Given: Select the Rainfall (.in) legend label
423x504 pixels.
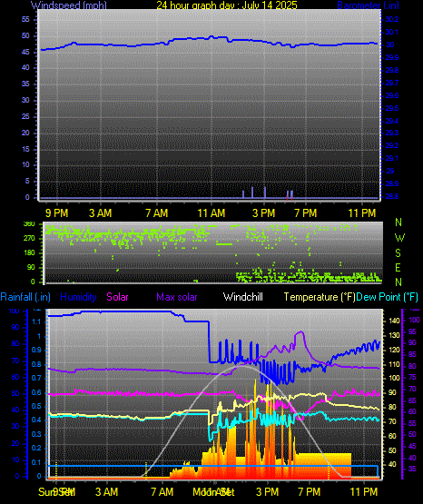Looking at the screenshot, I should coord(25,297).
